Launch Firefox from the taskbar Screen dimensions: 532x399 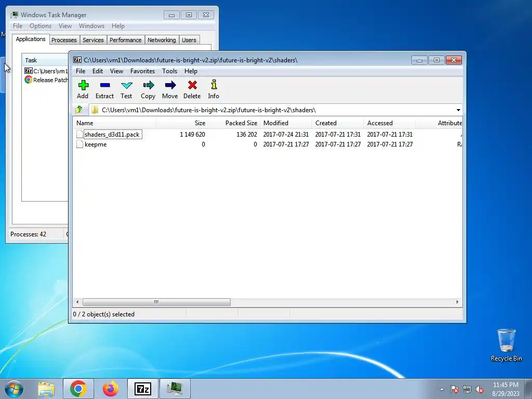[x=111, y=389]
